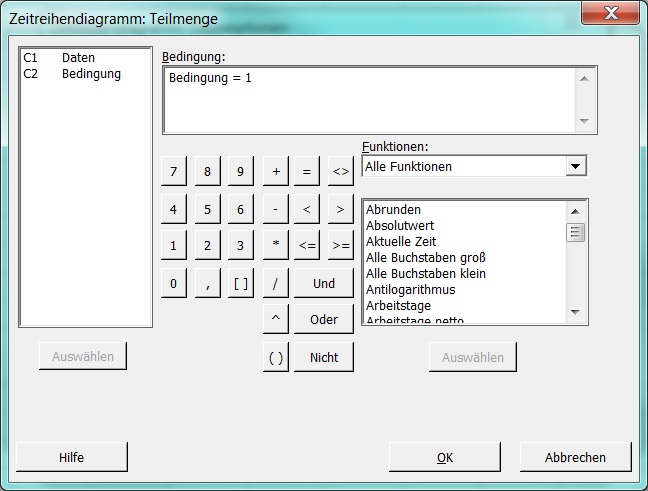The image size is (648, 491).
Task: Click the less-or-equal <= button
Action: (x=307, y=245)
